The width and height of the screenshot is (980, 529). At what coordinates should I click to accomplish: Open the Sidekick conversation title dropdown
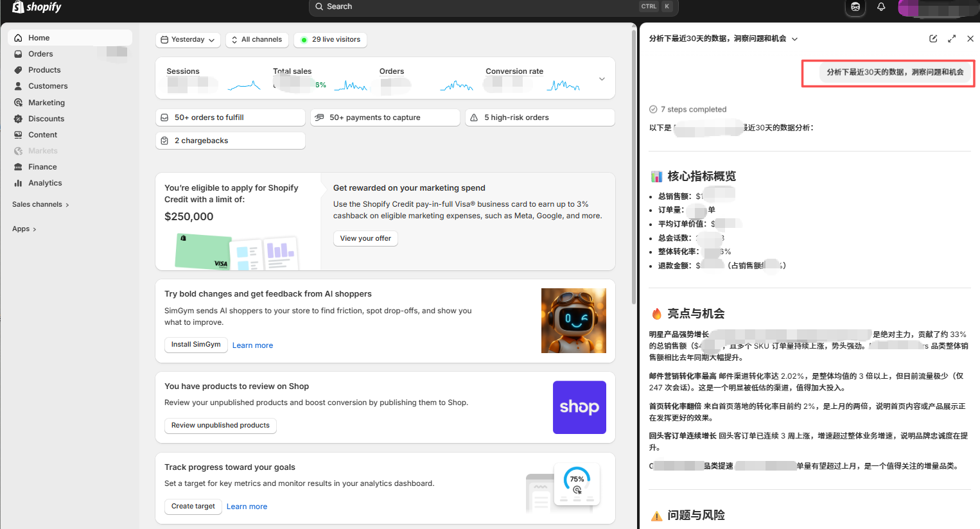pyautogui.click(x=723, y=39)
